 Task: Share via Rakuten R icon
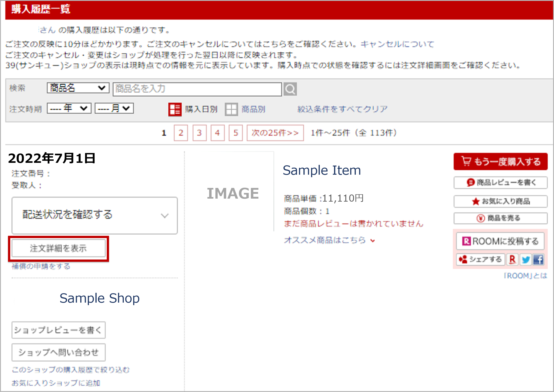click(512, 260)
